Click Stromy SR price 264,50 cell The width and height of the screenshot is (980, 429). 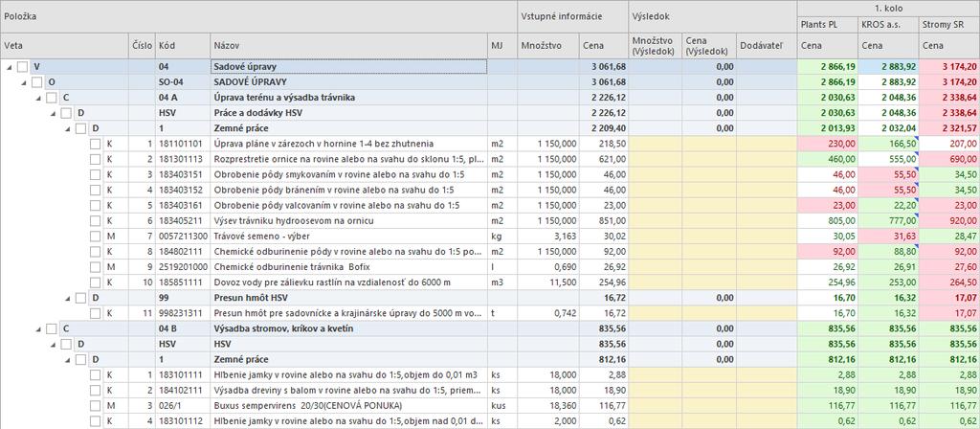click(949, 282)
